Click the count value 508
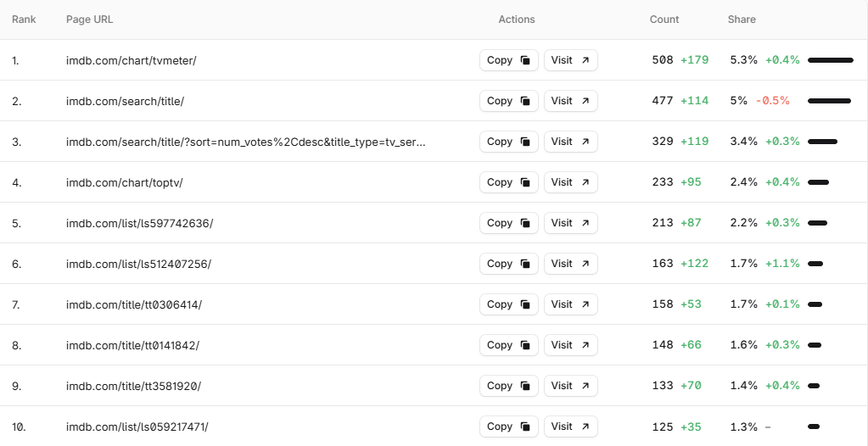 coord(663,59)
